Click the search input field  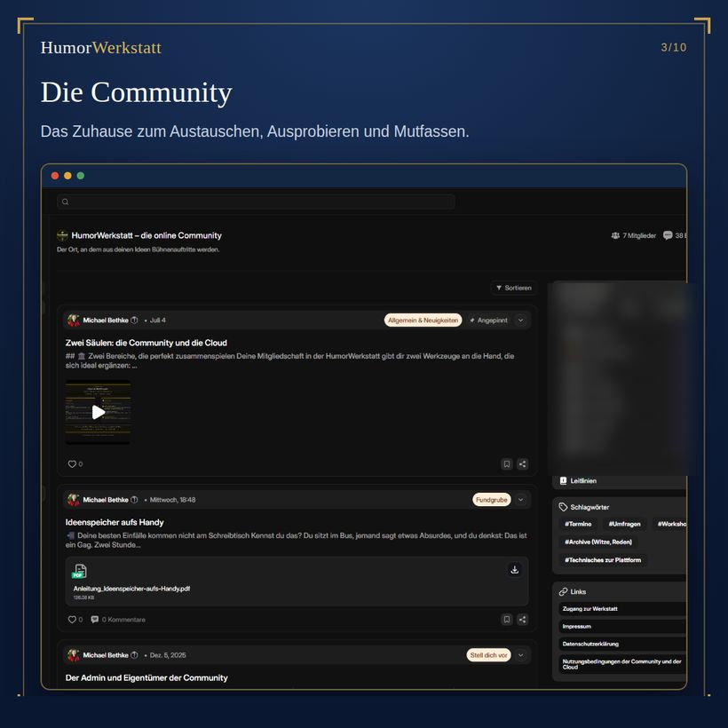point(256,202)
